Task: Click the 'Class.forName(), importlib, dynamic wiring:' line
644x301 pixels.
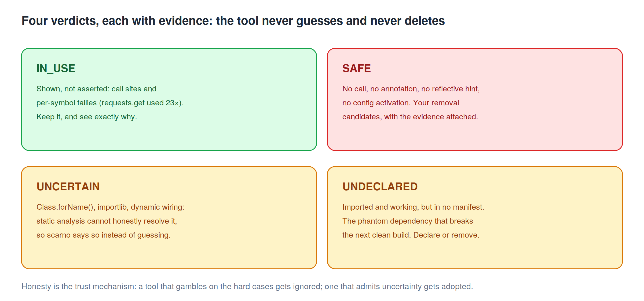Action: click(x=110, y=207)
